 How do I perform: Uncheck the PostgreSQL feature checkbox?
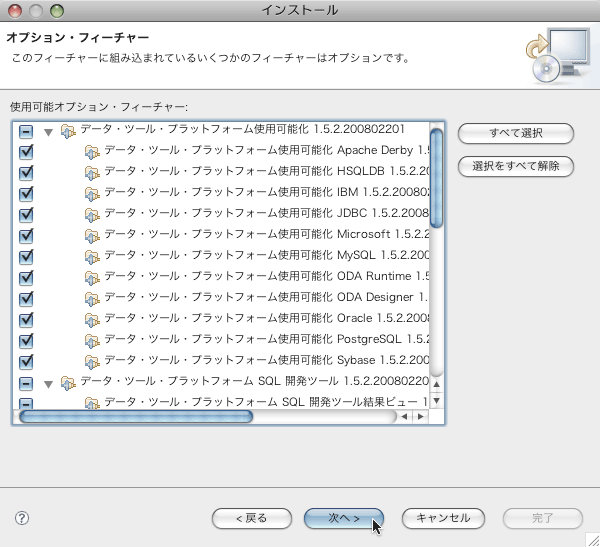coord(26,341)
